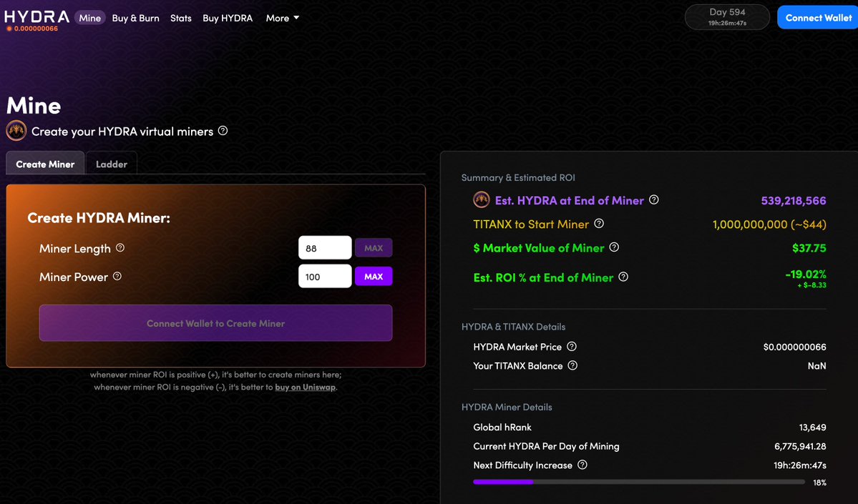
Task: Click the Global hRank value 13,649
Action: (x=813, y=427)
